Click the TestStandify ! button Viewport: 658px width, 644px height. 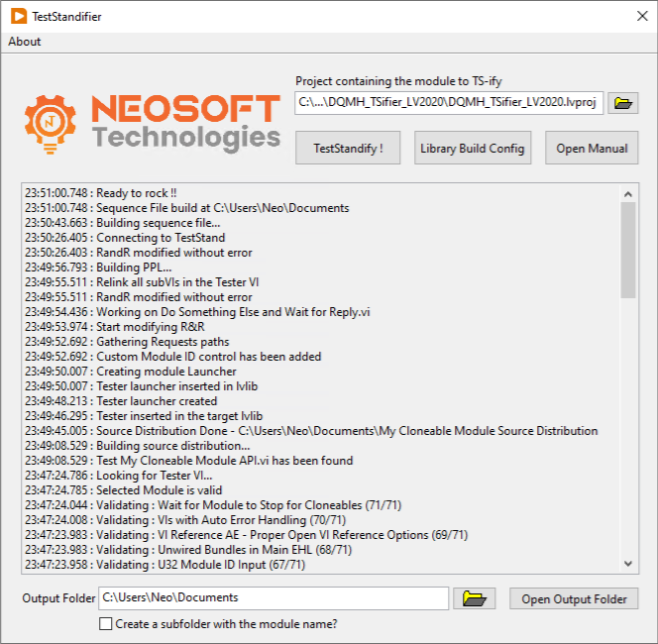[x=348, y=148]
